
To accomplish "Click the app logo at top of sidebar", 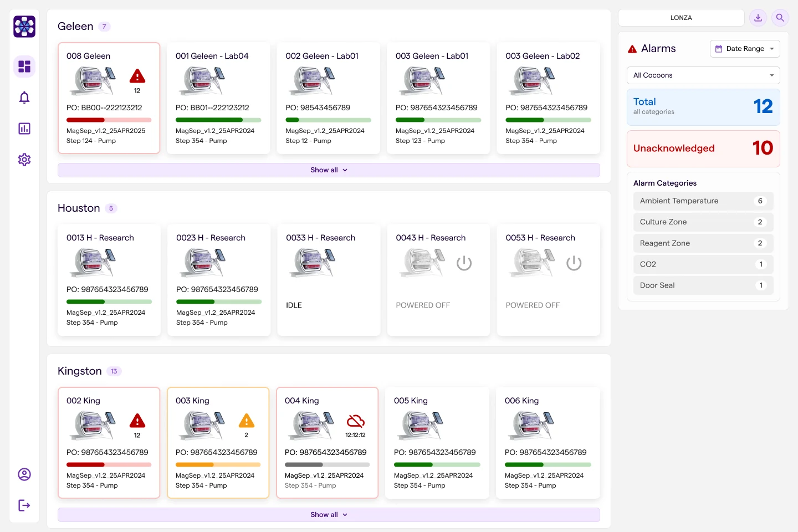I will (x=24, y=27).
